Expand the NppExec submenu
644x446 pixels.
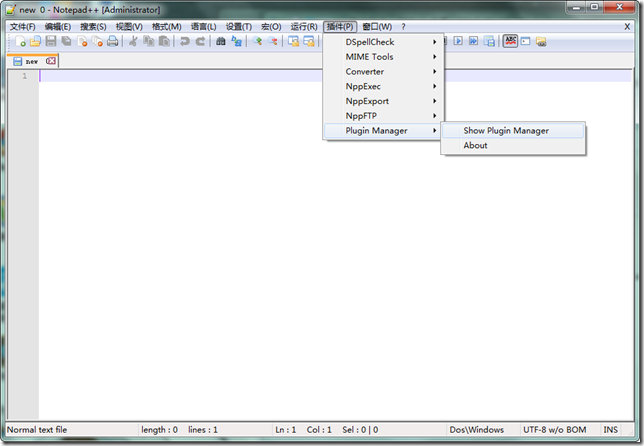tap(384, 86)
